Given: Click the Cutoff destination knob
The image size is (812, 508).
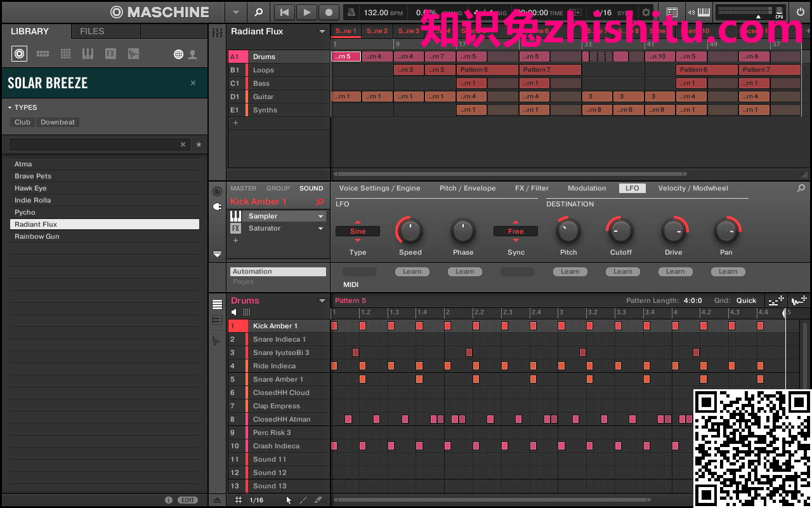Looking at the screenshot, I should (x=620, y=231).
